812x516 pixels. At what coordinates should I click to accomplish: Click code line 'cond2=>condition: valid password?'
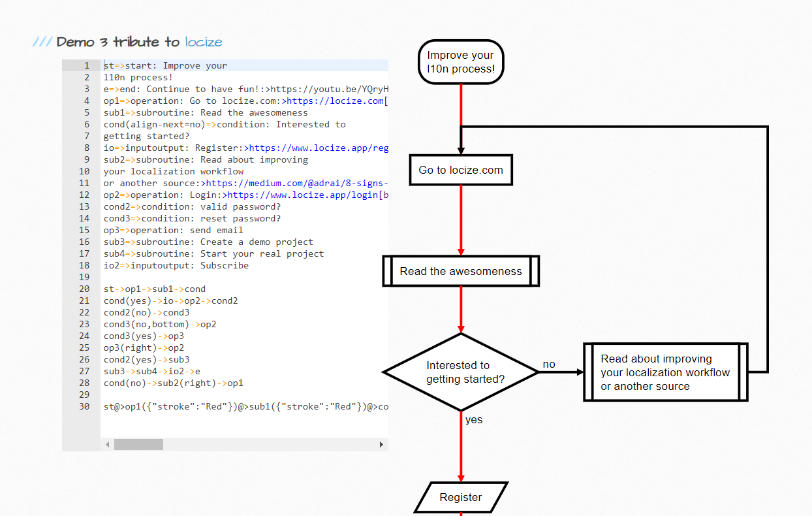pos(193,206)
